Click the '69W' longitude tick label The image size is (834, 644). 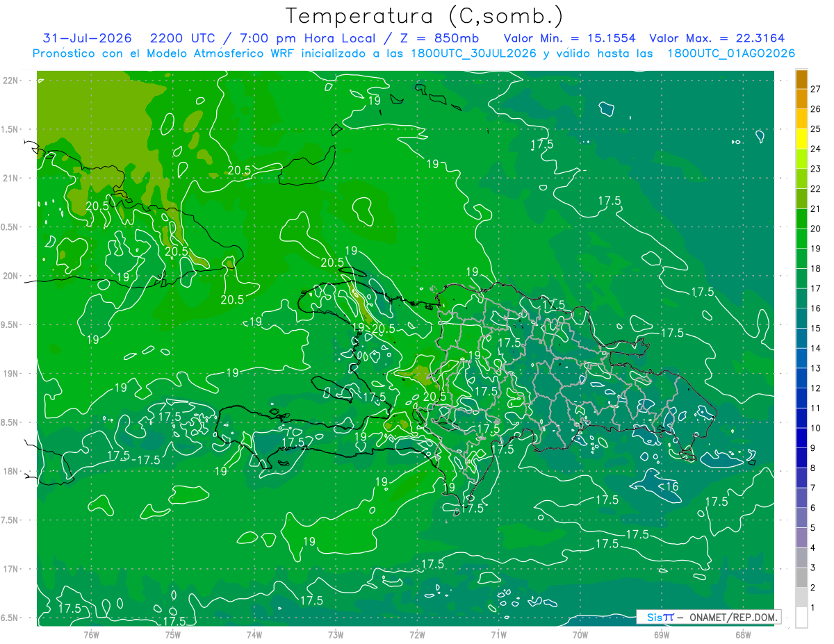[662, 634]
